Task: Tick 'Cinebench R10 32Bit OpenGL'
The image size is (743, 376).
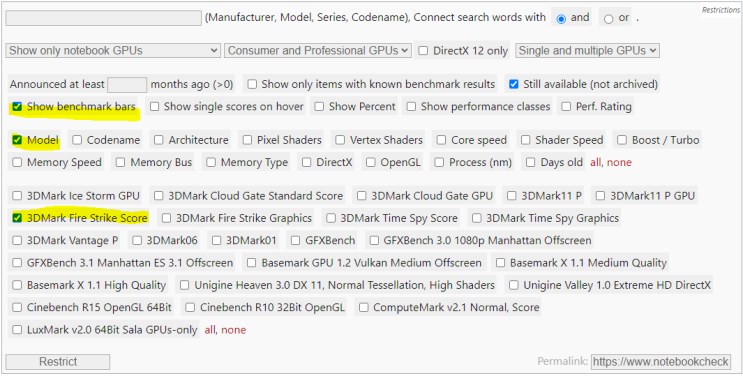Action: pyautogui.click(x=190, y=307)
